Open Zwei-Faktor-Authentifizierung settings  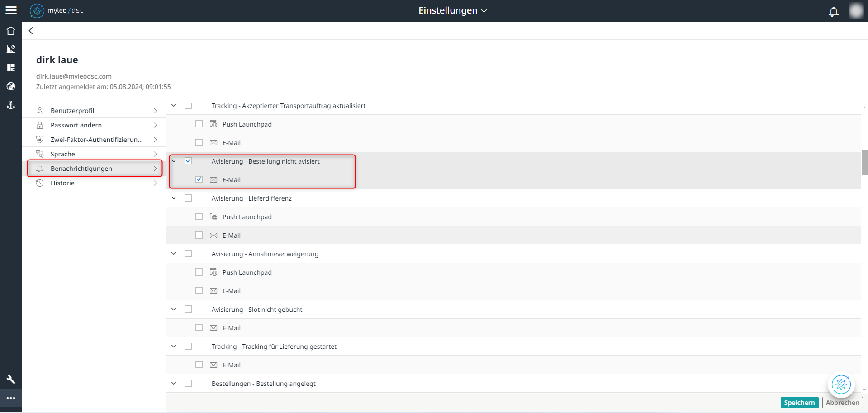tap(94, 140)
